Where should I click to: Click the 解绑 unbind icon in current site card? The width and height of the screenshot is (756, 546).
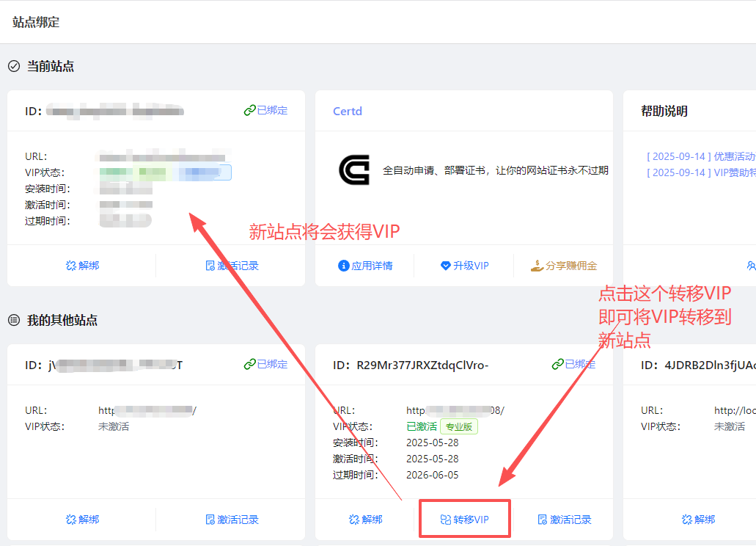pyautogui.click(x=71, y=266)
